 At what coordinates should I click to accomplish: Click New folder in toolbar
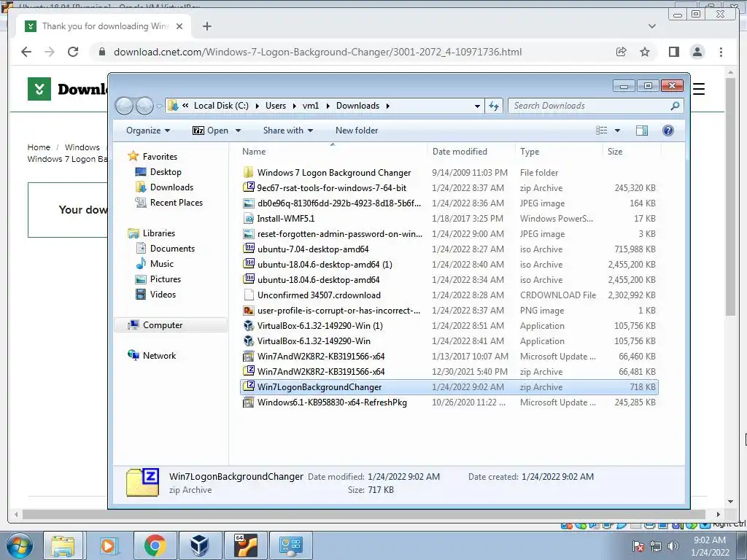tap(356, 131)
